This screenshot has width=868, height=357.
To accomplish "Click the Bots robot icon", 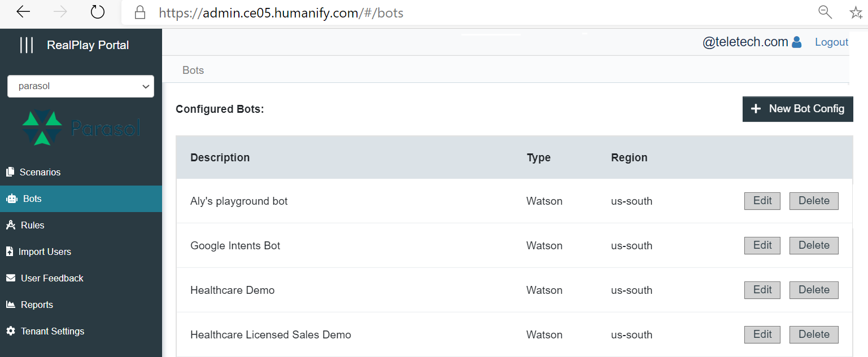I will (x=11, y=199).
